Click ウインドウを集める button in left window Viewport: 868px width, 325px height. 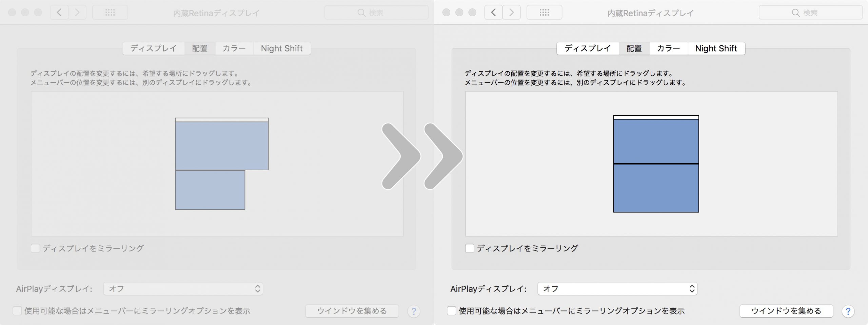click(x=352, y=311)
